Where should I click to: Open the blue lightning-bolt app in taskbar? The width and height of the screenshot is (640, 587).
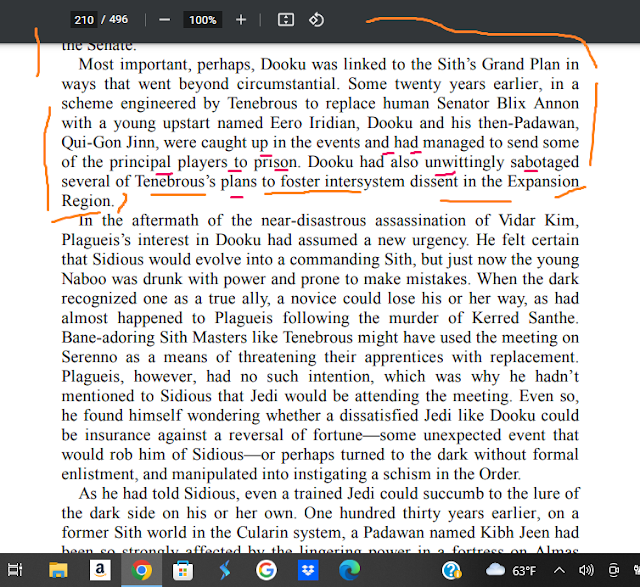point(224,570)
